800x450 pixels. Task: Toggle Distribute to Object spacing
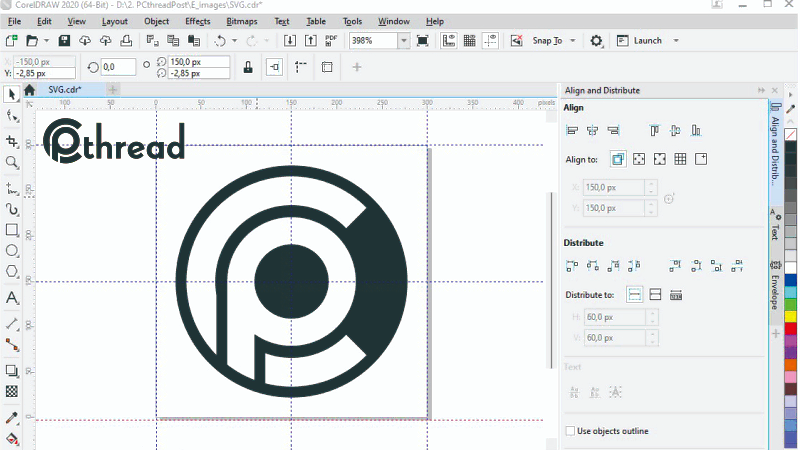click(x=676, y=294)
